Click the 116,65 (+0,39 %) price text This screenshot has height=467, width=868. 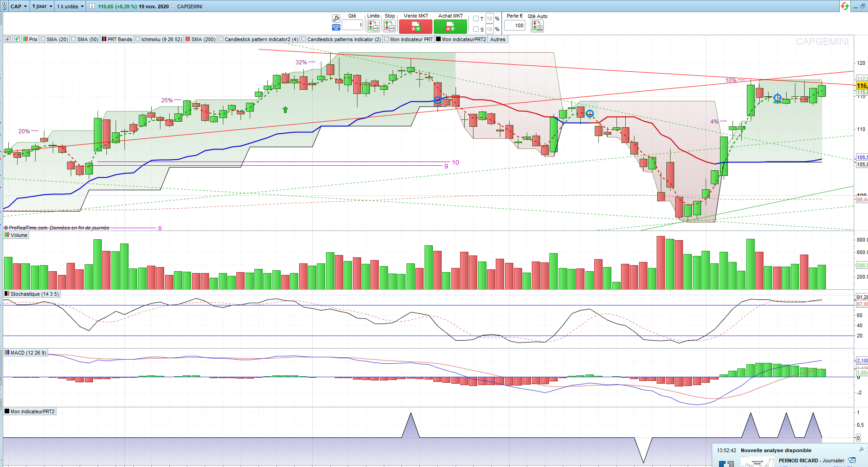pyautogui.click(x=117, y=6)
